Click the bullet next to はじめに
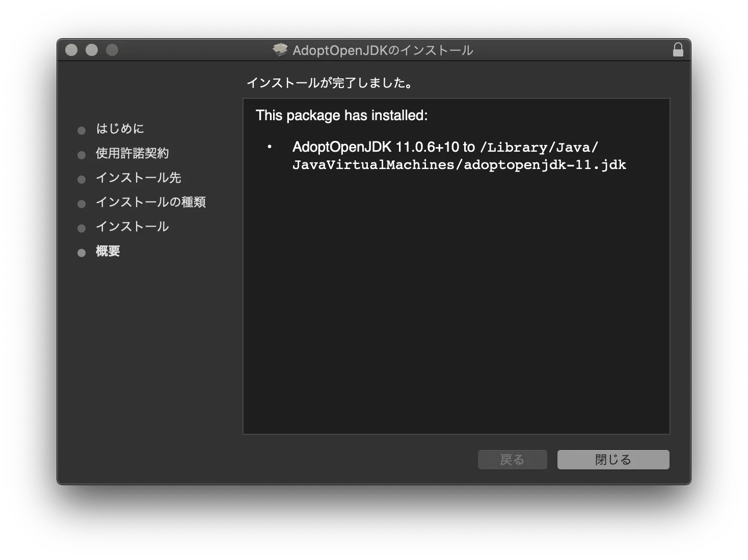Image resolution: width=748 pixels, height=560 pixels. tap(82, 131)
